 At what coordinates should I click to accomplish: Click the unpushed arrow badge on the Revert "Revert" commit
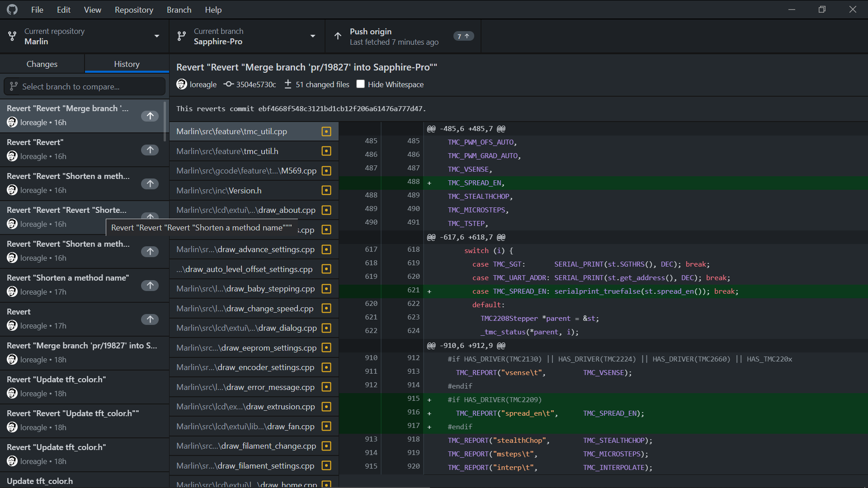click(150, 150)
